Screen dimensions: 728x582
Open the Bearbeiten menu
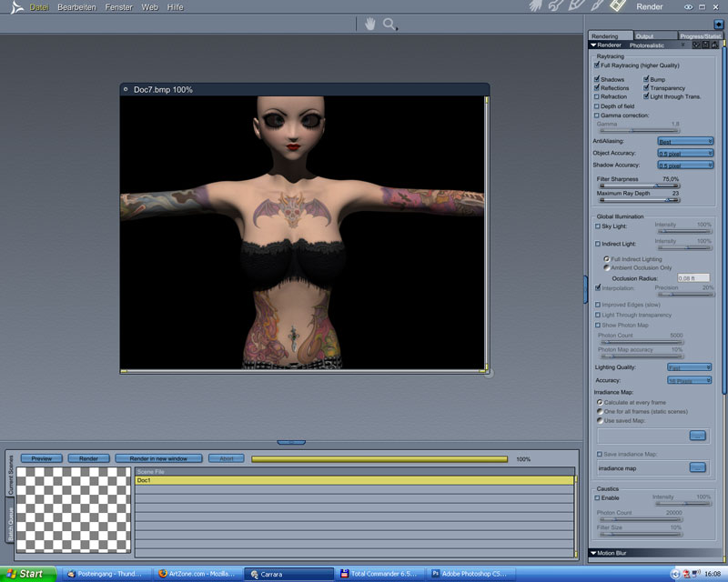[x=76, y=7]
